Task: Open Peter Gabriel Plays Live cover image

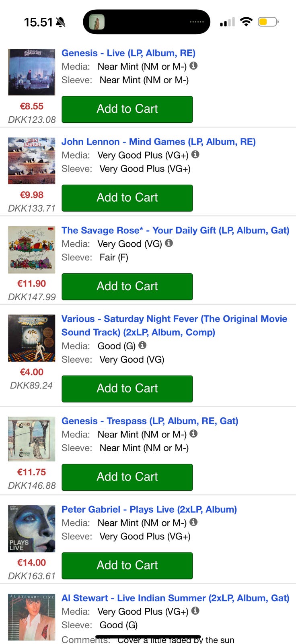Action: (x=32, y=528)
